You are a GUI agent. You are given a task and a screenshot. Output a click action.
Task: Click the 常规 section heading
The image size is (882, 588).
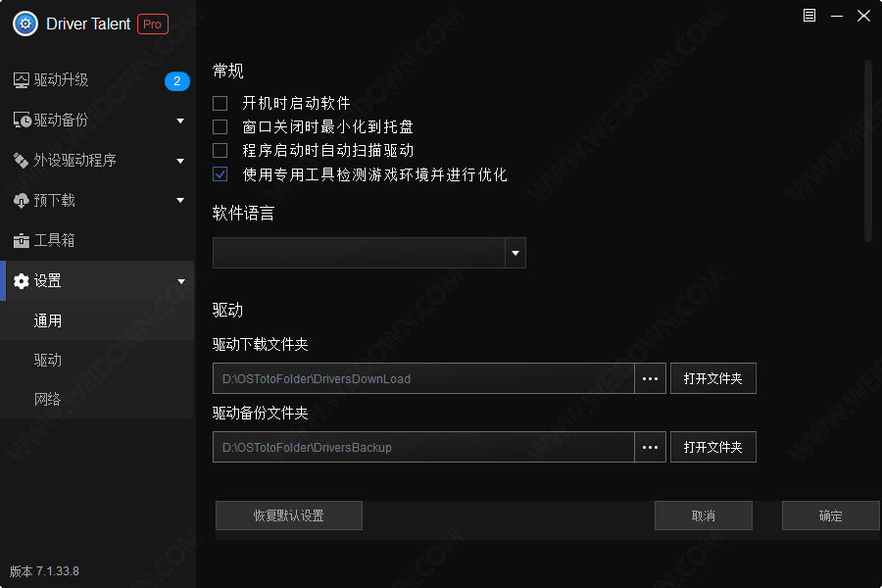tap(227, 71)
